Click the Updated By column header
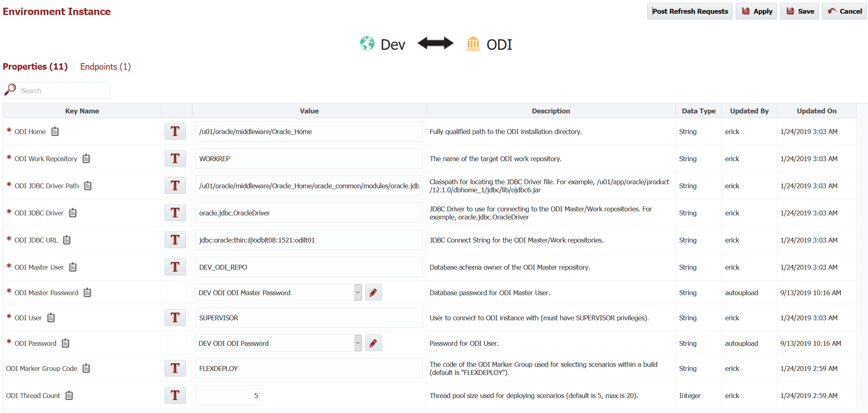The height and width of the screenshot is (413, 868). click(749, 111)
